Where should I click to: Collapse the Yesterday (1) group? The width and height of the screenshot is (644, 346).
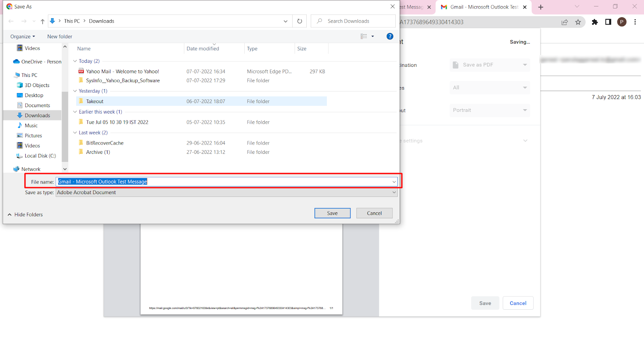[x=75, y=91]
